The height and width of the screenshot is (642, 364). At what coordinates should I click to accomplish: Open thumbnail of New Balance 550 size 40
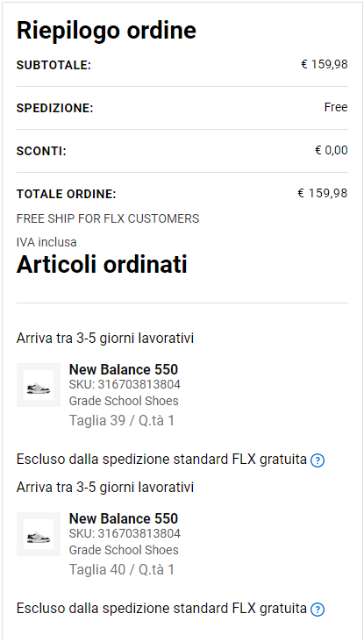click(x=39, y=534)
